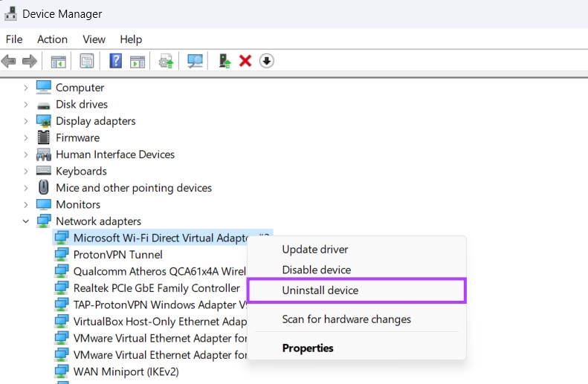Viewport: 588px width, 384px height.
Task: Collapse the Network adapters tree node
Action: pos(25,221)
